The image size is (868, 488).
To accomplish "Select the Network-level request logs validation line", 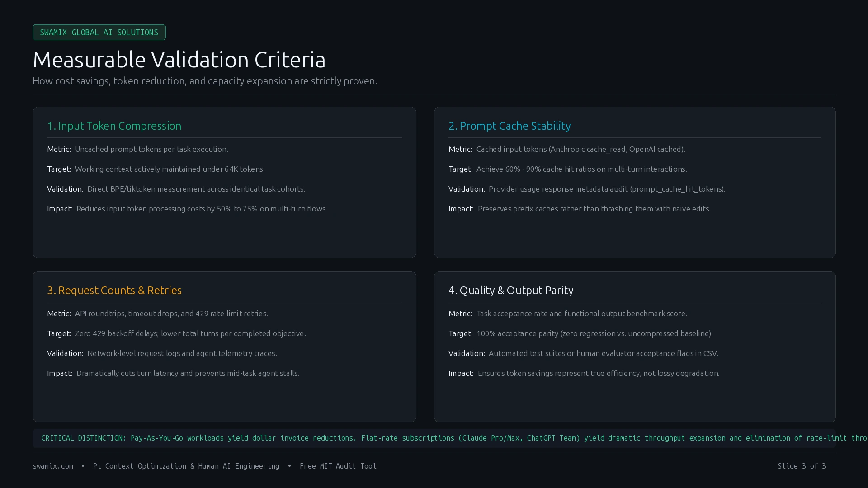I will (162, 353).
